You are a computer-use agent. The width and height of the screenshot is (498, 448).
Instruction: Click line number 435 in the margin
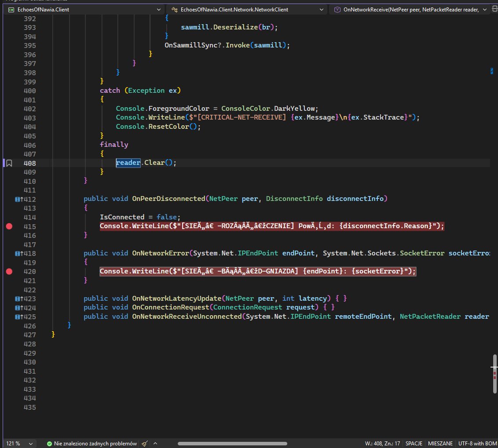pyautogui.click(x=30, y=408)
